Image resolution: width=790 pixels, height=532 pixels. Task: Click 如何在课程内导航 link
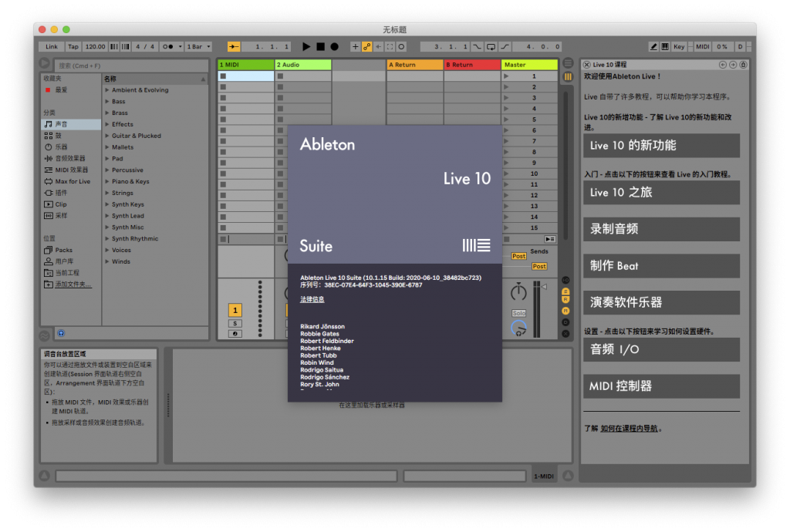[630, 429]
